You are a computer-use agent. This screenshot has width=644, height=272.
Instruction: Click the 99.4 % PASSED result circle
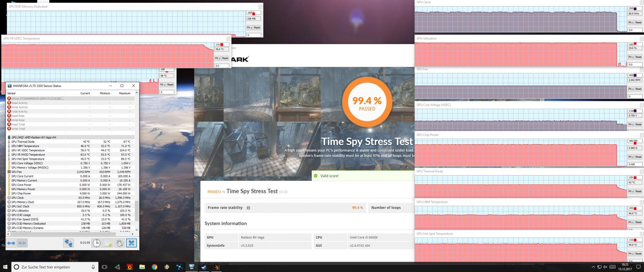[367, 102]
